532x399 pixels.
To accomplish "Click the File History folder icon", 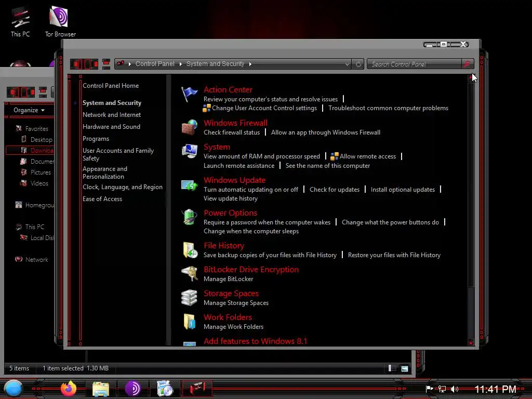I will [x=190, y=250].
